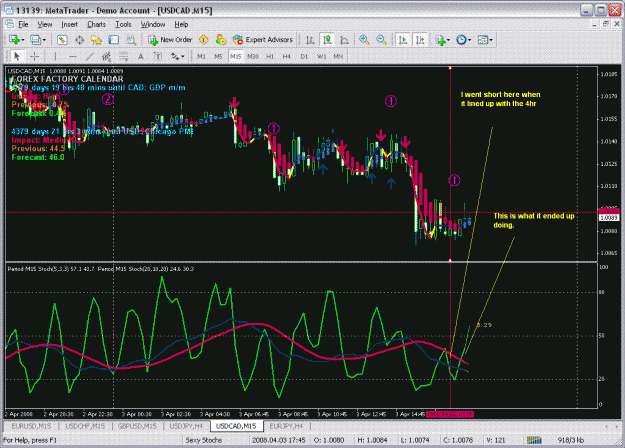Switch to the EURJPY,H4 chart tab

click(286, 426)
